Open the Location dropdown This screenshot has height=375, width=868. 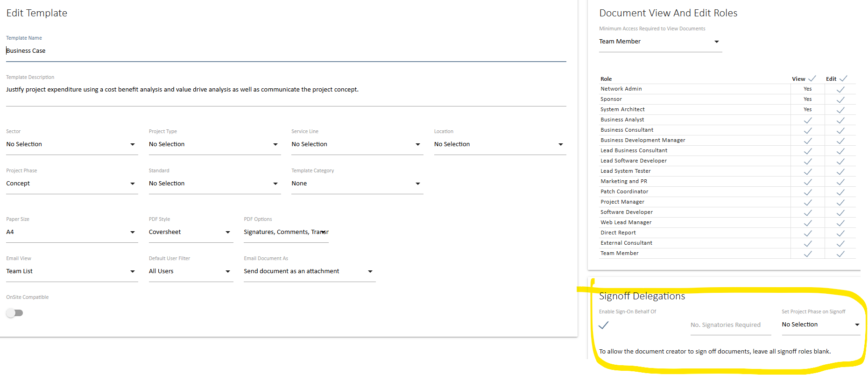pos(500,144)
